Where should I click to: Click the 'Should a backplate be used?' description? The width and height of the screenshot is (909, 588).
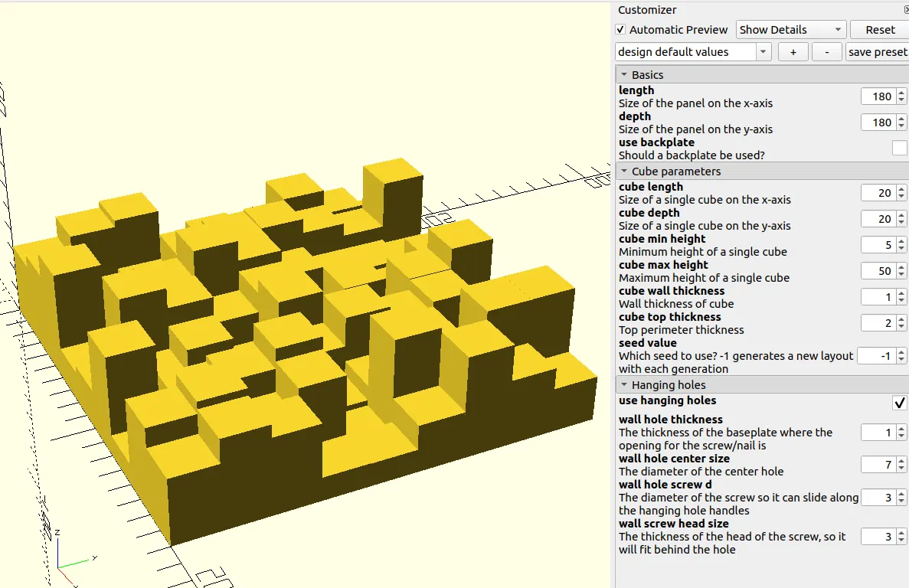click(x=692, y=155)
